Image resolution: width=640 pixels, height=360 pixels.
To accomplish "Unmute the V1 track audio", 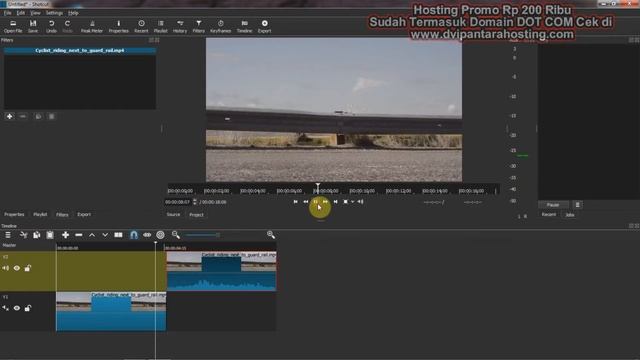I will (x=6, y=308).
